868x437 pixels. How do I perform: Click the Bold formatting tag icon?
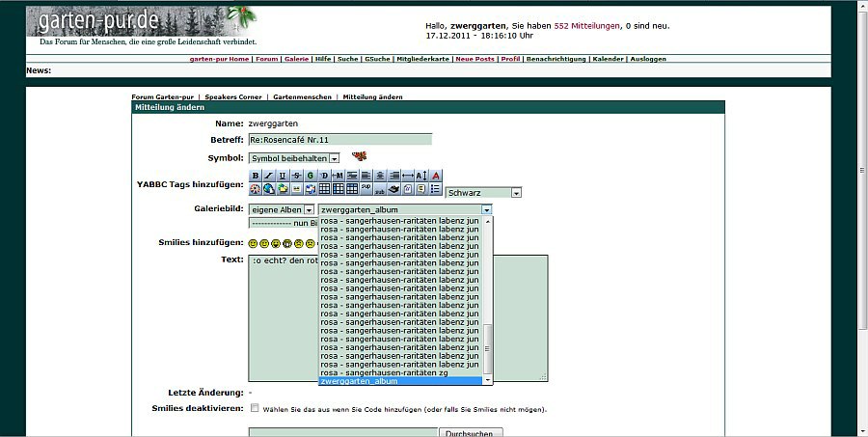click(256, 175)
